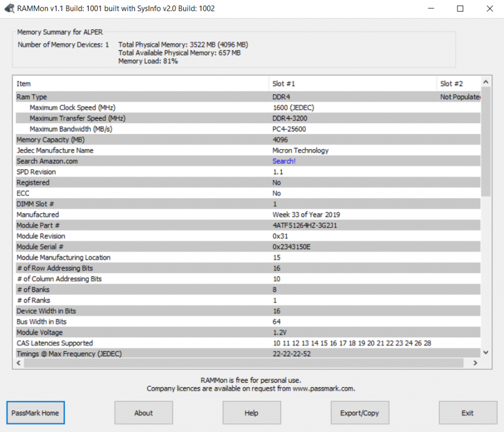Viewport: 504px width, 432px height.
Task: Click the vertical scrollbar thumb
Action: click(x=486, y=142)
